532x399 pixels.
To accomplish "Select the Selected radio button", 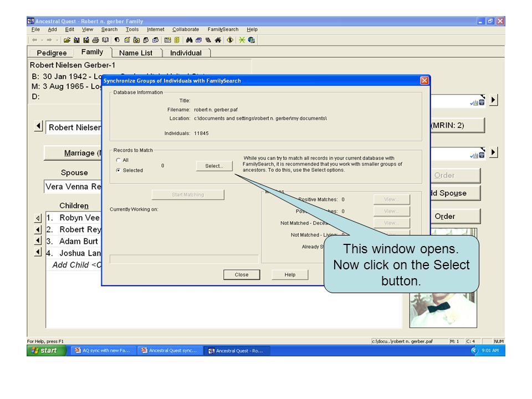I will click(118, 170).
